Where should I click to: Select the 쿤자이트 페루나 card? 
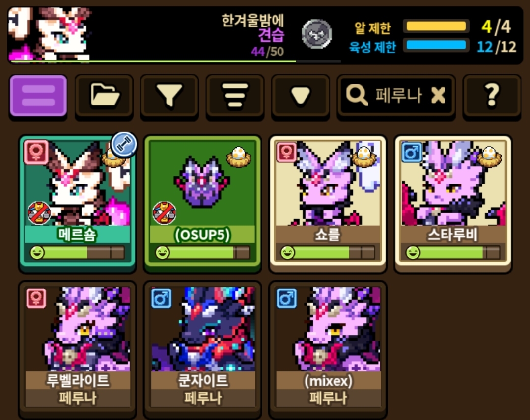[x=202, y=349]
